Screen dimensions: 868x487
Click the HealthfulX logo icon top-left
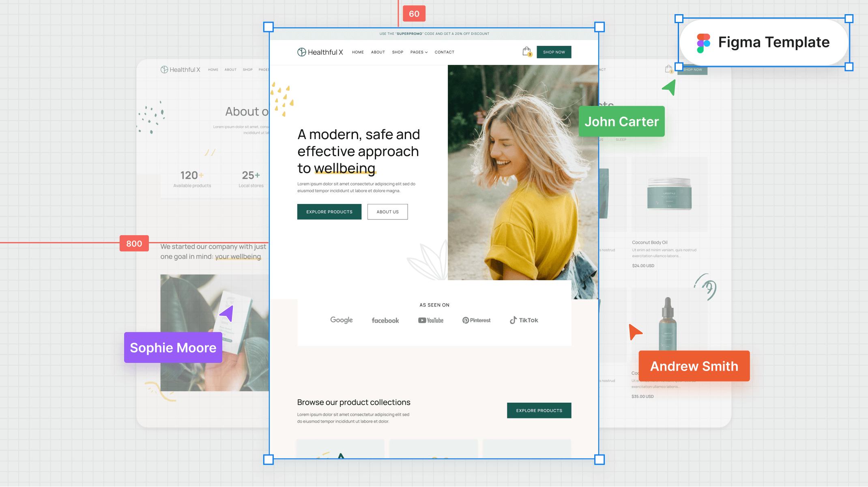pyautogui.click(x=302, y=52)
